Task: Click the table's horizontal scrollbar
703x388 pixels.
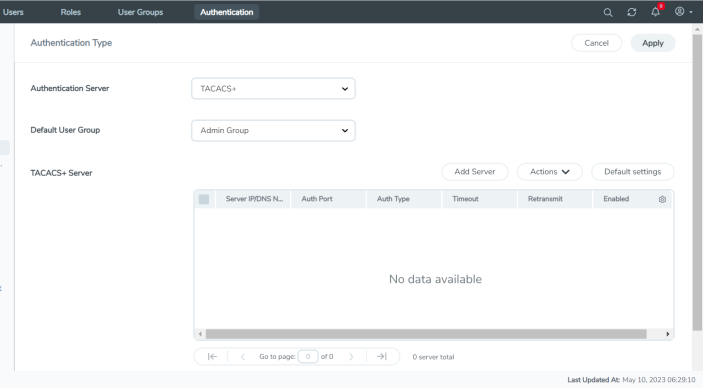Action: [x=426, y=334]
